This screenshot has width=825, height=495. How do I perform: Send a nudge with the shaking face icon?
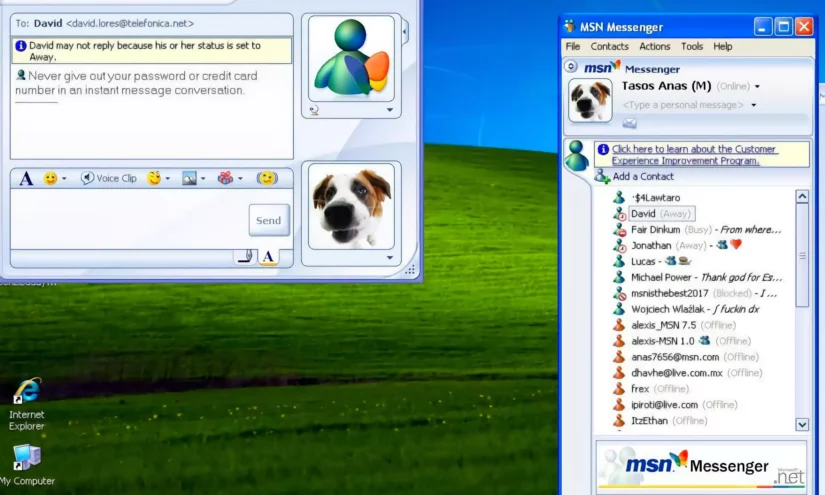(x=267, y=178)
